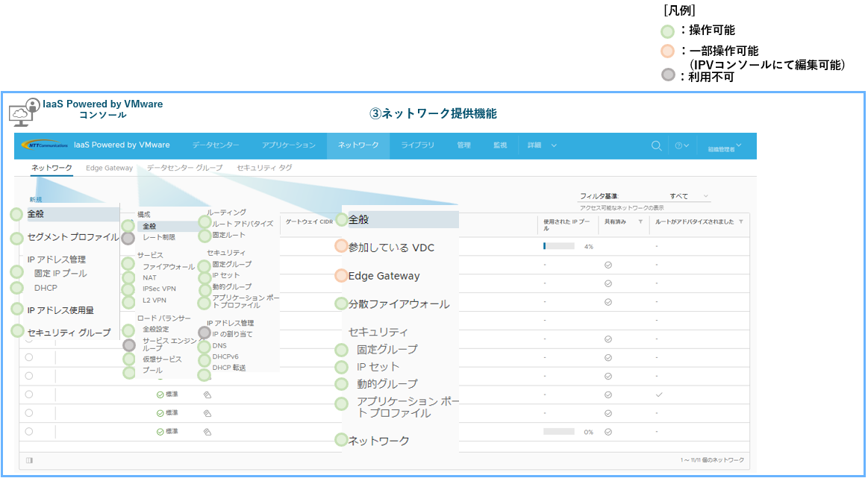
Task: Click the tag icon in the last table row
Action: (207, 432)
